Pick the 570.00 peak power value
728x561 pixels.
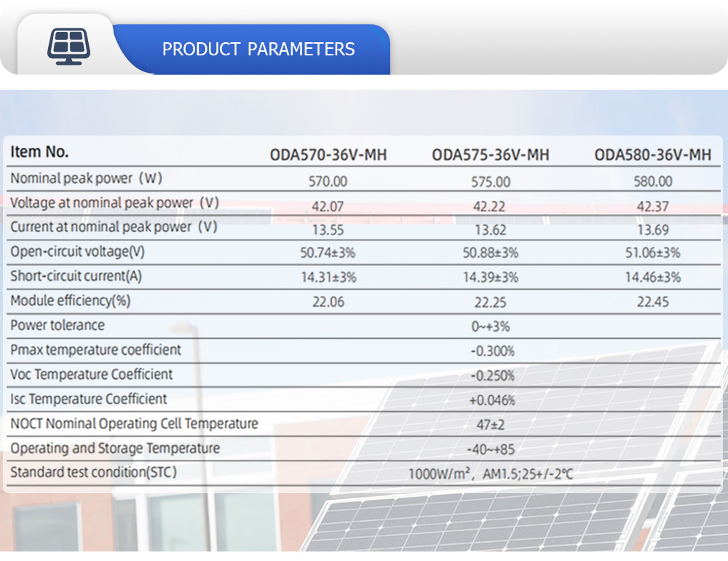(328, 181)
